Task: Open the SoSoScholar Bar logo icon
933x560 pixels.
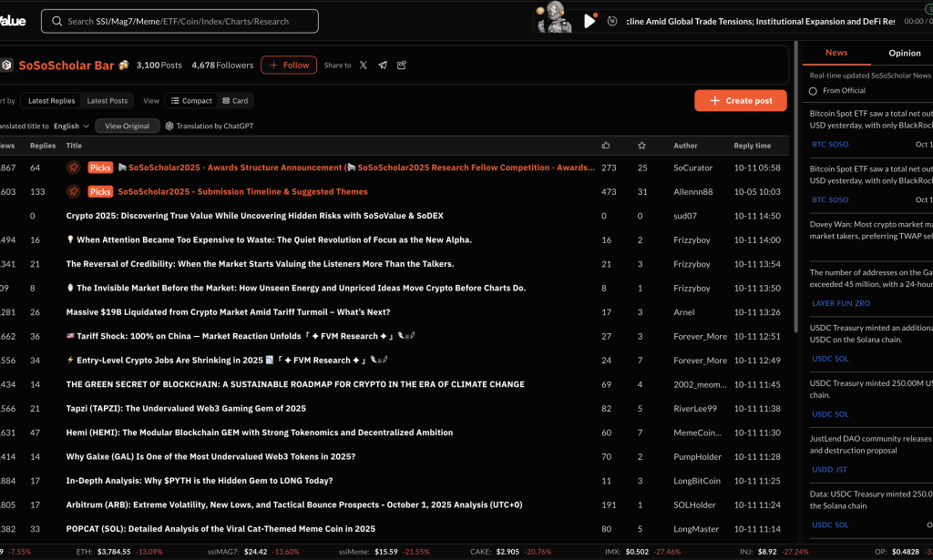Action: coord(6,66)
